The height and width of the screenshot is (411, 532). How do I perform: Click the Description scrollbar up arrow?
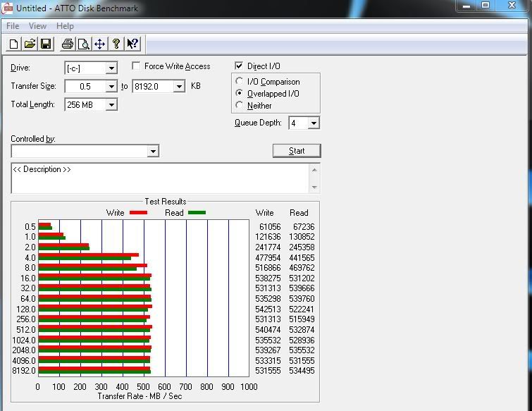point(314,170)
